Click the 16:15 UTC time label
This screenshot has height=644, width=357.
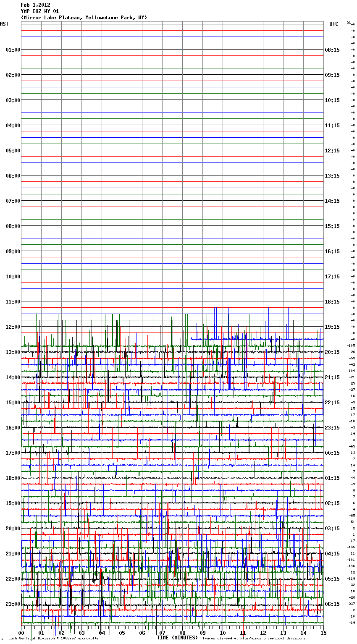332,251
